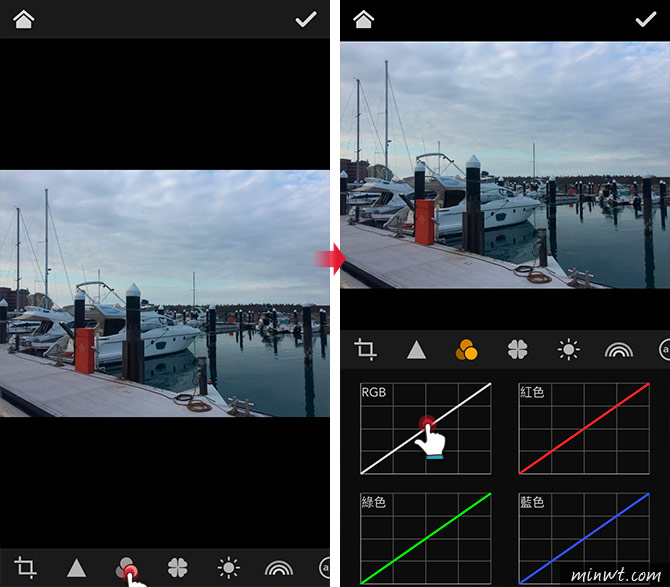Tap the partially visible circled-a icon in right toolbar

pos(664,349)
